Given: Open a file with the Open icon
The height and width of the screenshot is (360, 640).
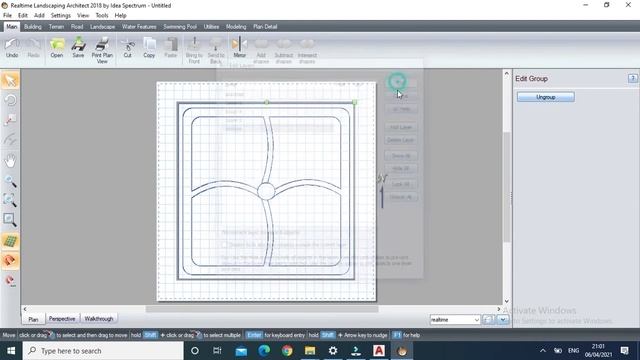Looking at the screenshot, I should coord(57,47).
